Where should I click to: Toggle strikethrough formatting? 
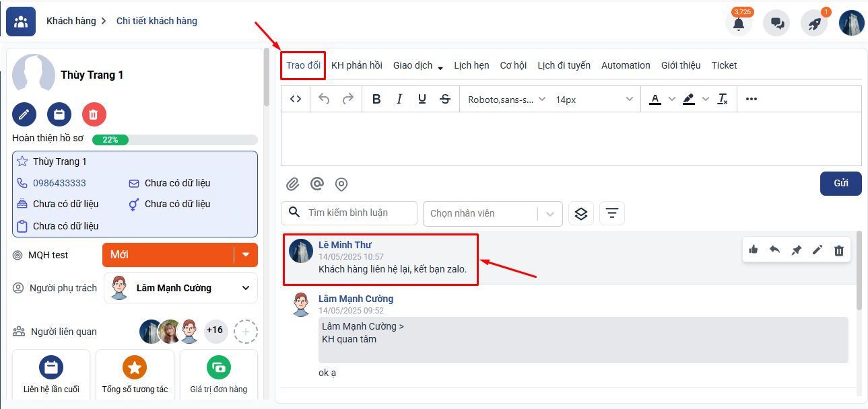445,100
